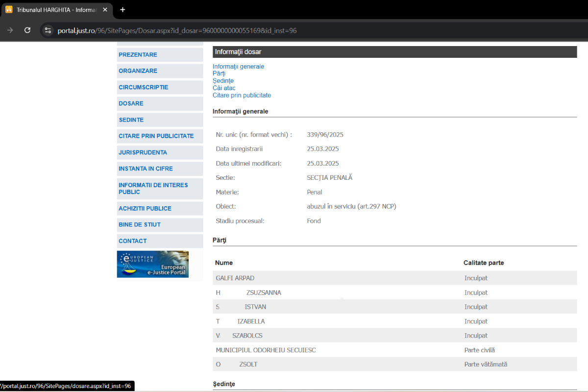
Task: Click the Citare prin publicitate anchor link
Action: click(242, 96)
